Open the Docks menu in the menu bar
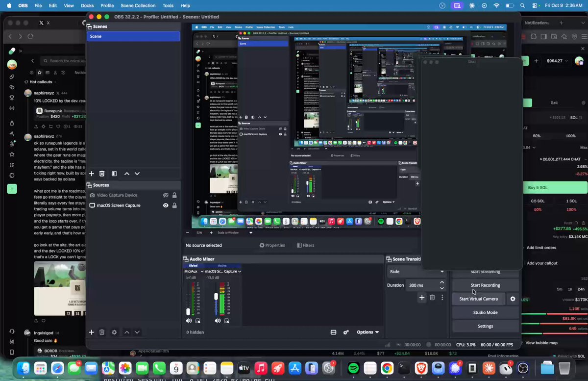This screenshot has width=588, height=381. [87, 5]
